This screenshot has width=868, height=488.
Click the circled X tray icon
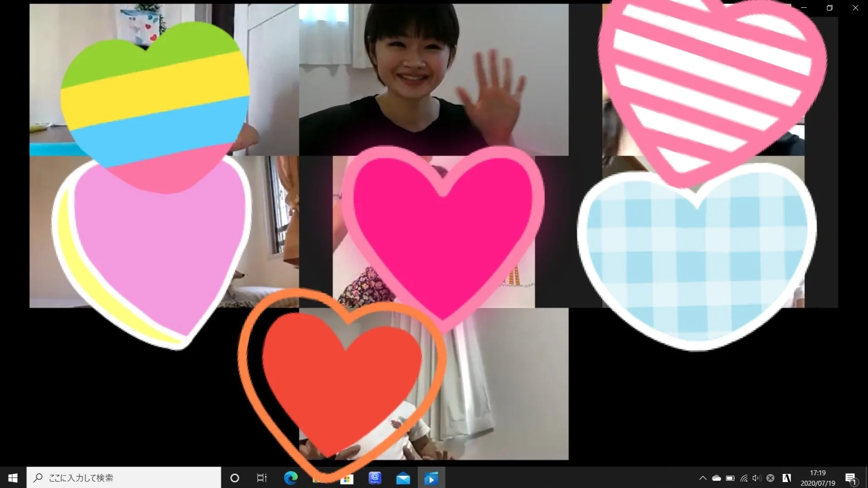click(770, 478)
